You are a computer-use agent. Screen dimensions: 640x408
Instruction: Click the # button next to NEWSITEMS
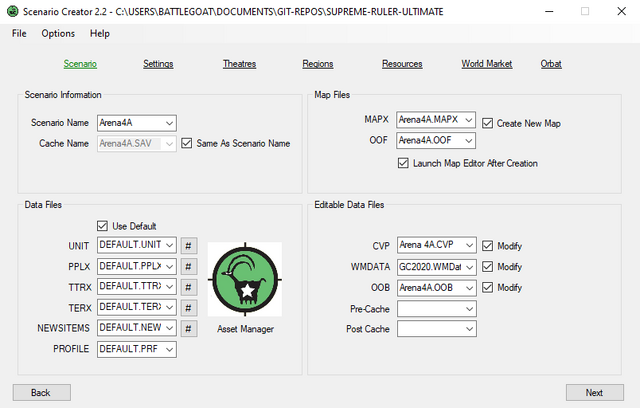click(x=189, y=328)
